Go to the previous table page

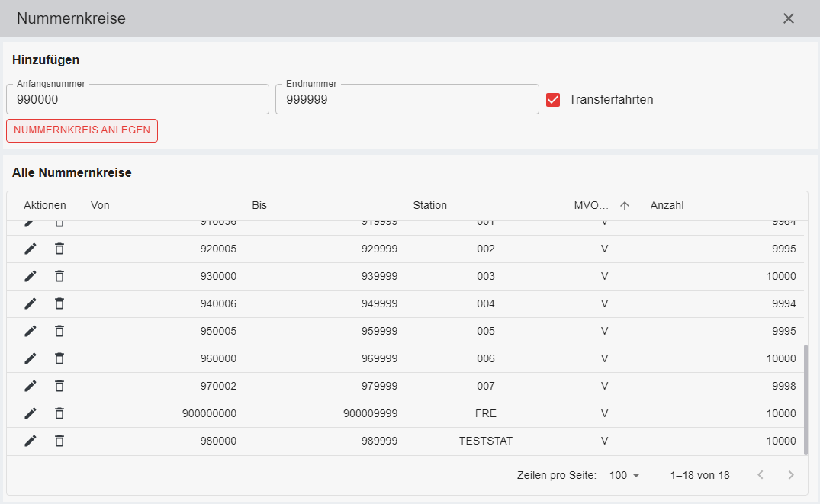(x=760, y=475)
